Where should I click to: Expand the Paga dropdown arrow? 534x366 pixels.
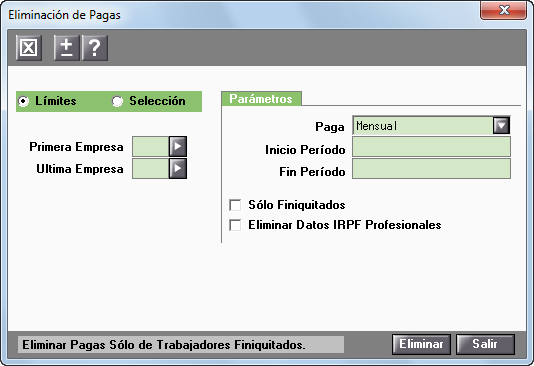(x=501, y=125)
